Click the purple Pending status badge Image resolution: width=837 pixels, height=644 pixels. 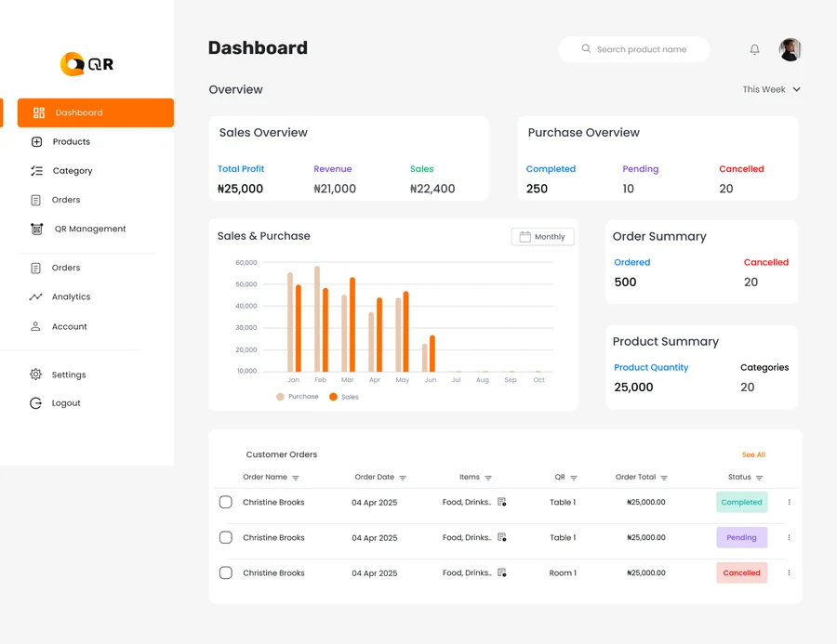pos(741,537)
